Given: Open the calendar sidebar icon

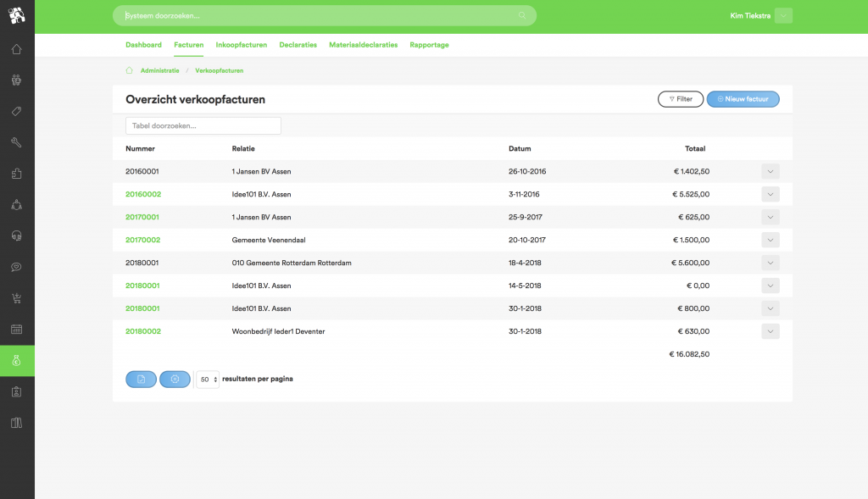Looking at the screenshot, I should click(x=17, y=329).
